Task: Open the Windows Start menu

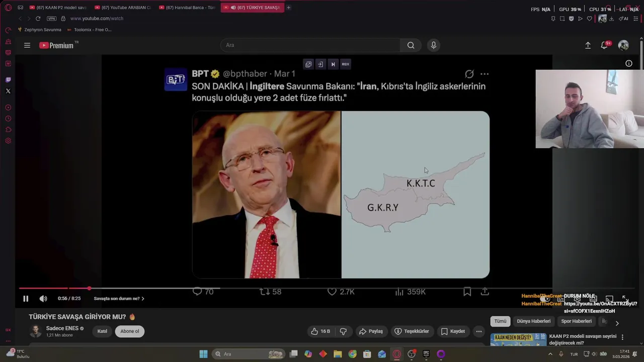Action: pos(203,354)
